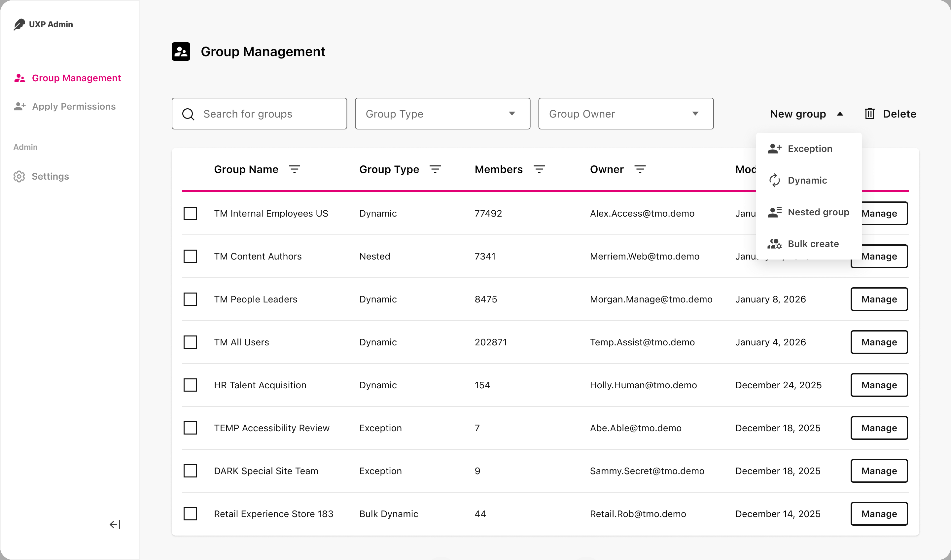Click the New group caret arrow
Screen dimensions: 951x560
click(x=840, y=114)
